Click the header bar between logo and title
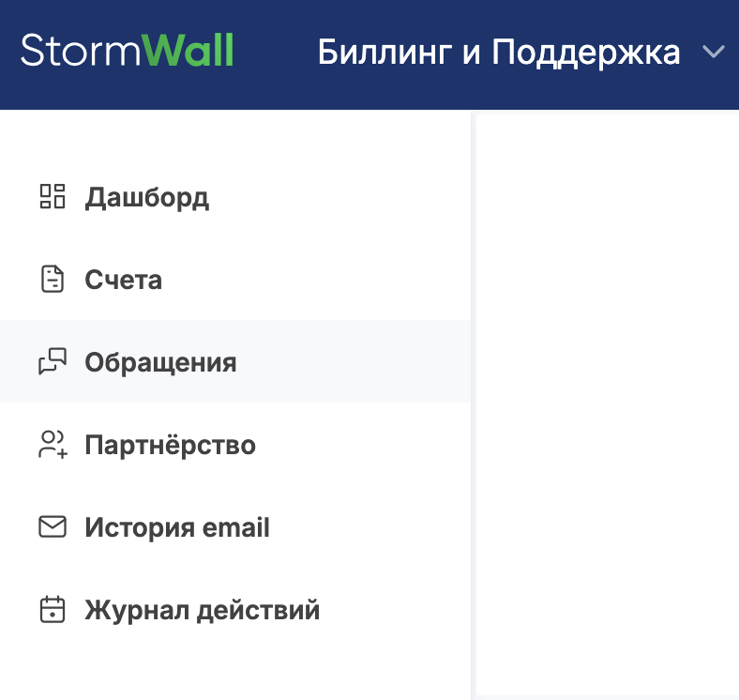Viewport: 739px width, 700px height. 275,53
